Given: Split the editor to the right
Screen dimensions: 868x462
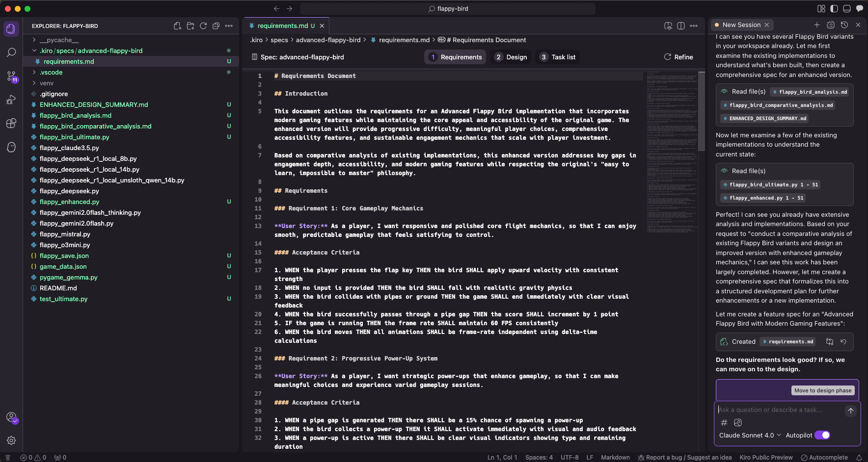Looking at the screenshot, I should pyautogui.click(x=681, y=26).
